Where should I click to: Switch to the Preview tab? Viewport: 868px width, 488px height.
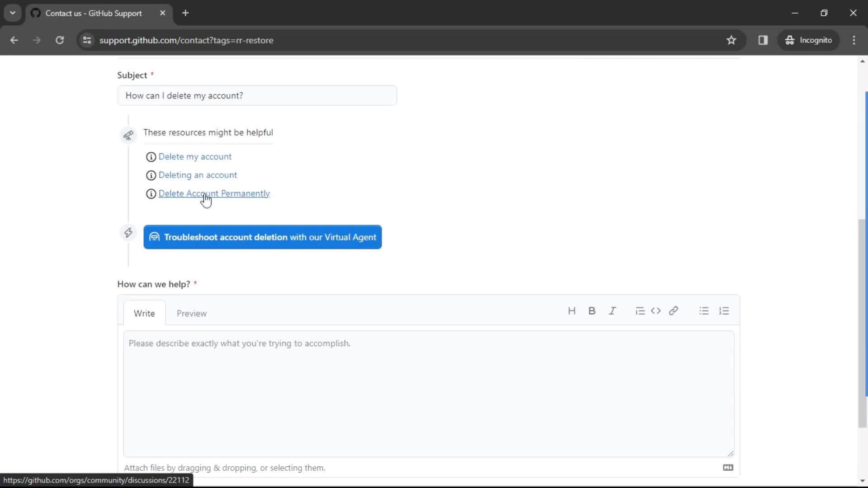click(191, 313)
